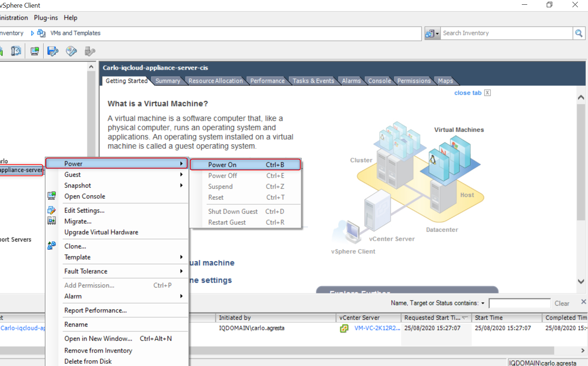588x366 pixels.
Task: Switch to the Resource Allocation tab
Action: (216, 81)
